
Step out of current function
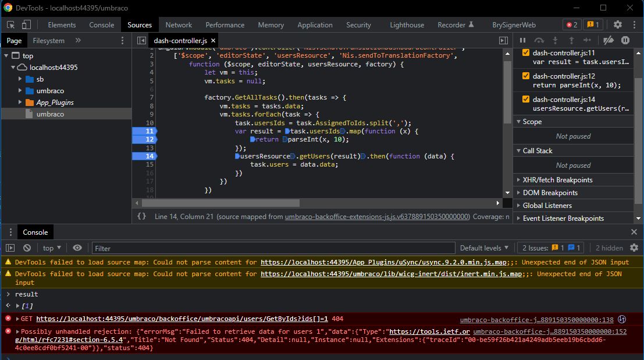pos(571,40)
